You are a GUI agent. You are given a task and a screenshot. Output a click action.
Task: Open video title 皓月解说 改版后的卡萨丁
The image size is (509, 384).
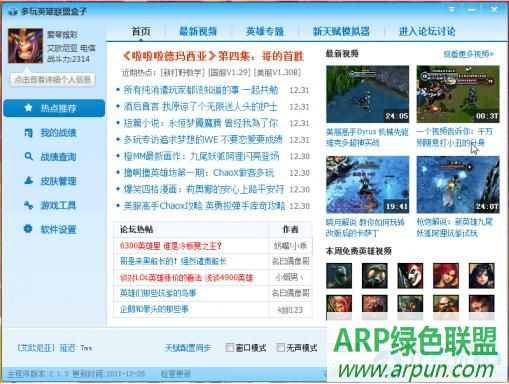pyautogui.click(x=365, y=228)
